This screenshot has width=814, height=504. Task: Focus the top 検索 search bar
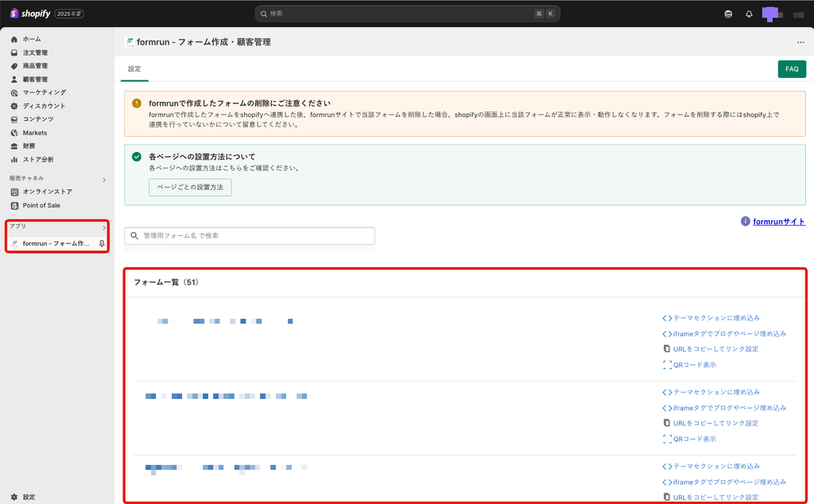pos(408,14)
